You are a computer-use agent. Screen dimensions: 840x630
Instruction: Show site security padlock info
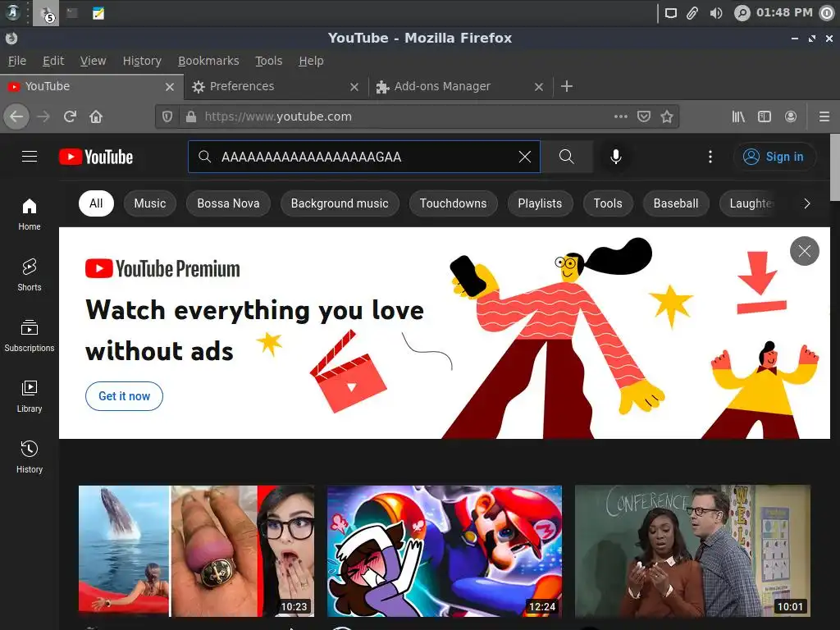pyautogui.click(x=190, y=116)
